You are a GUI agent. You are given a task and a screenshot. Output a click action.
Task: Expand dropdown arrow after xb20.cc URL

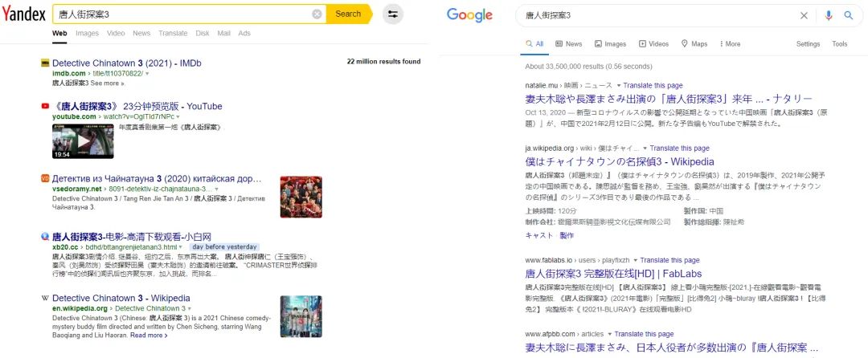point(181,247)
